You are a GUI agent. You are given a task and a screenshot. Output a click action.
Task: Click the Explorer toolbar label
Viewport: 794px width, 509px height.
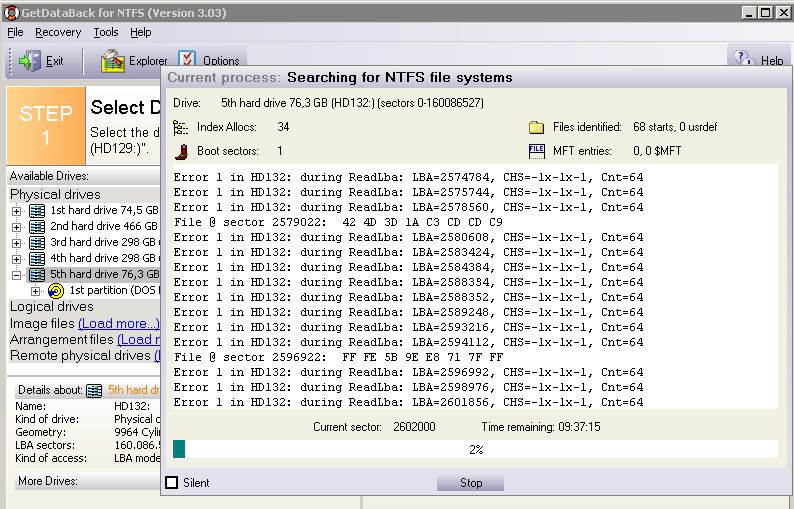(x=148, y=61)
